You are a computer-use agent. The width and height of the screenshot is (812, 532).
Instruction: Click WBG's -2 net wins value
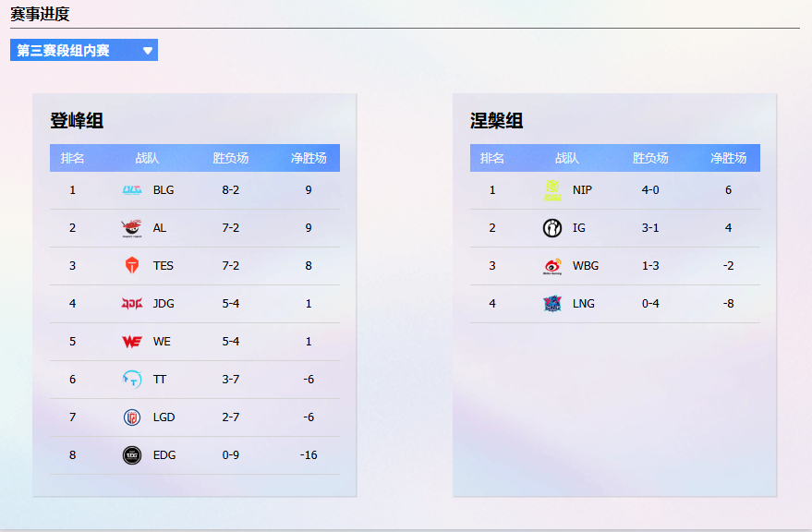click(x=729, y=266)
